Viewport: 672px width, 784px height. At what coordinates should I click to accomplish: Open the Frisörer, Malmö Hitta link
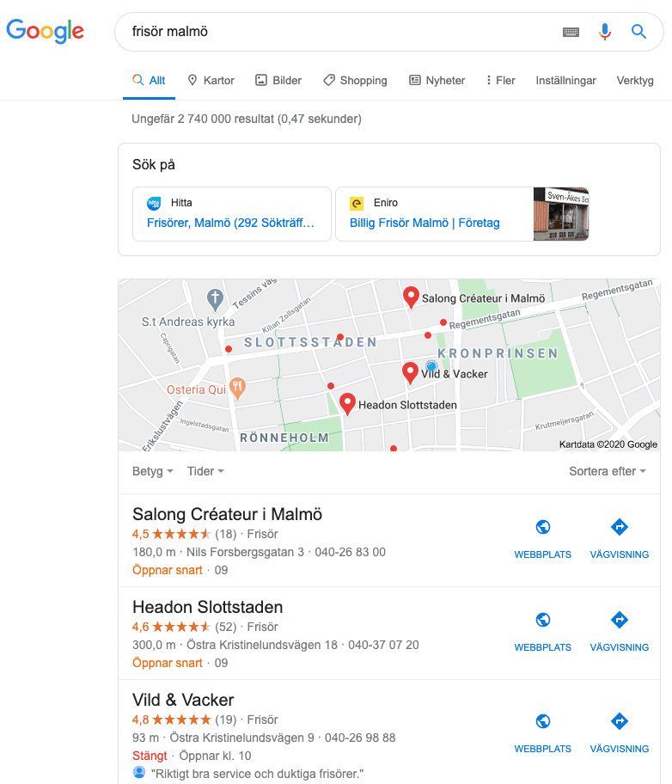click(230, 223)
